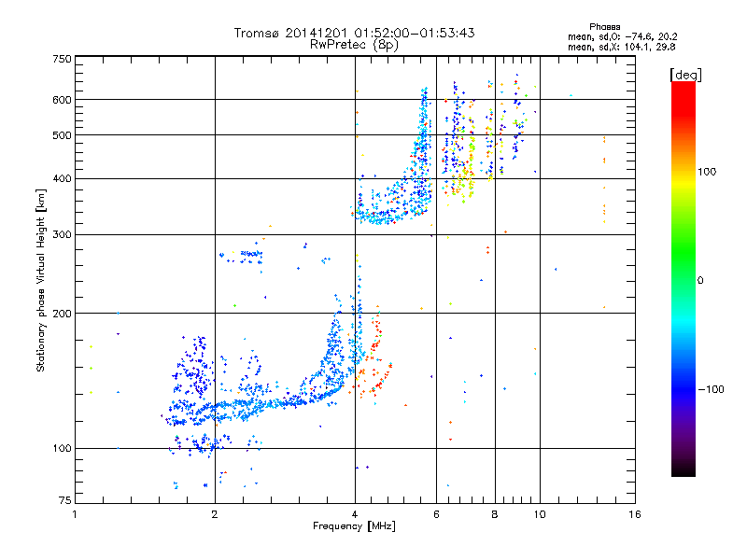This screenshot has height=560, width=747.
Task: Click the title "Tromsø 20141201 01:52:00-01:53:43"
Action: click(x=355, y=33)
